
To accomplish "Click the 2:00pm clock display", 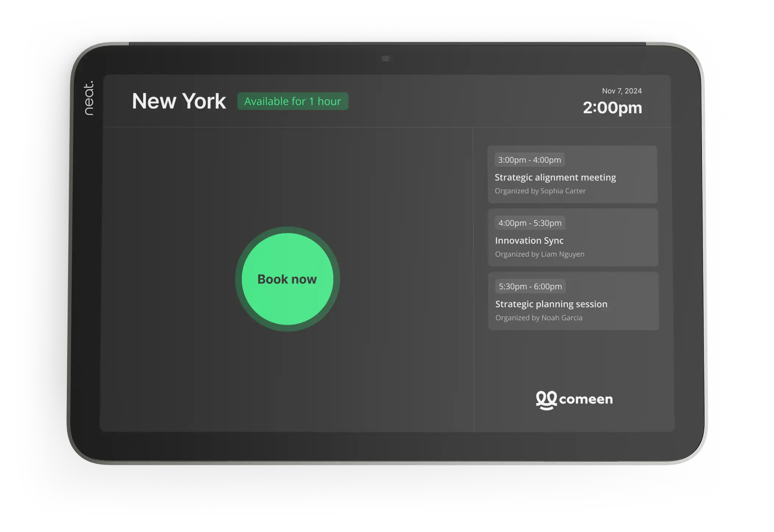I will click(x=612, y=108).
